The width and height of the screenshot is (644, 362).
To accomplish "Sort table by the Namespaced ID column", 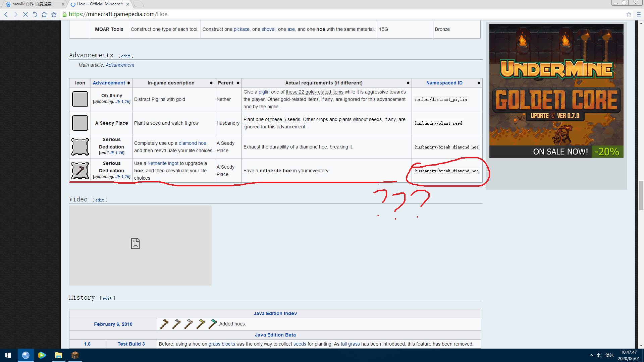I will [479, 83].
